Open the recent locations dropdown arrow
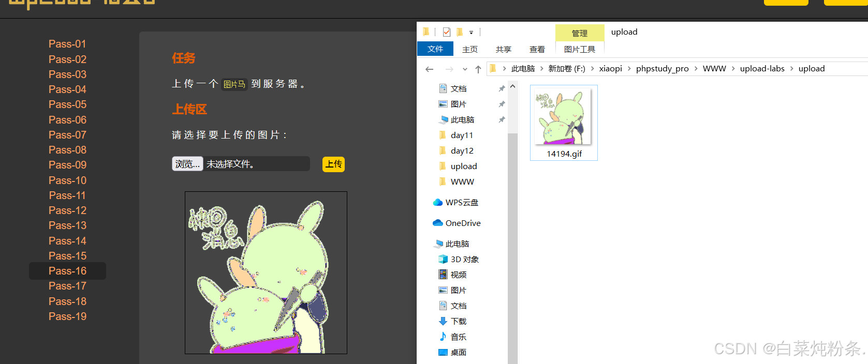The image size is (868, 364). point(465,69)
